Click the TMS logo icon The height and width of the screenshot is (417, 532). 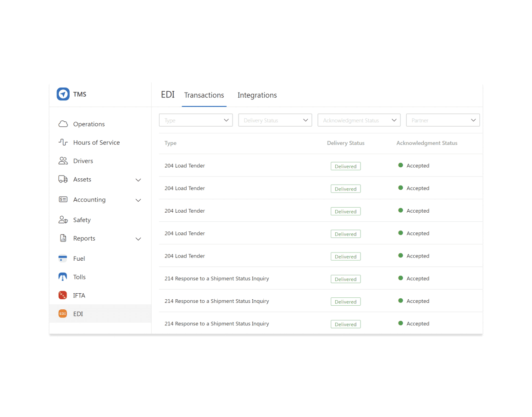(63, 94)
